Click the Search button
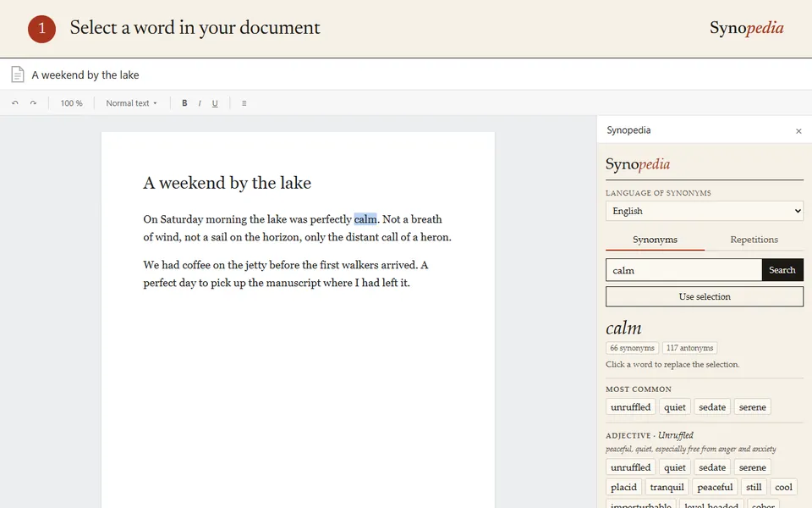This screenshot has height=508, width=812. (782, 270)
